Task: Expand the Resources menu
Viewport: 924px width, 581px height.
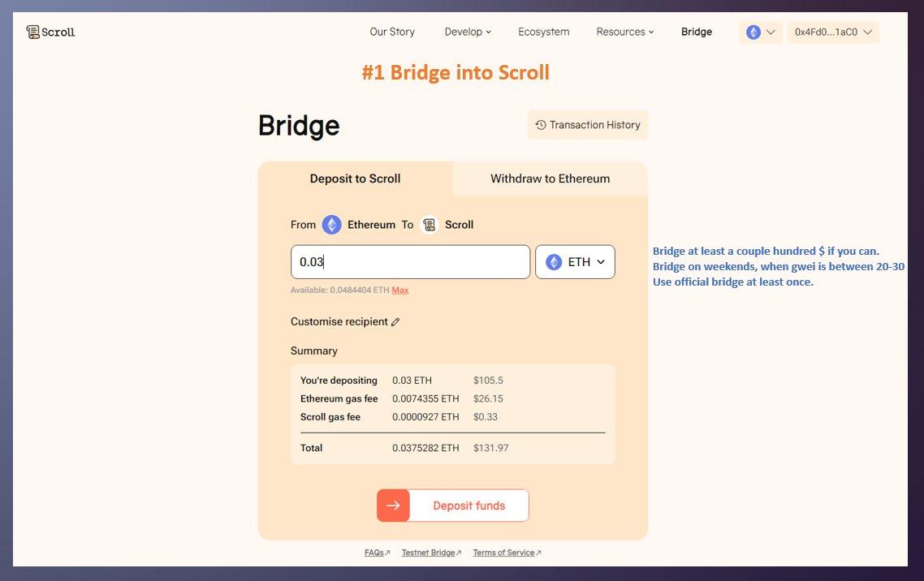Action: (624, 32)
